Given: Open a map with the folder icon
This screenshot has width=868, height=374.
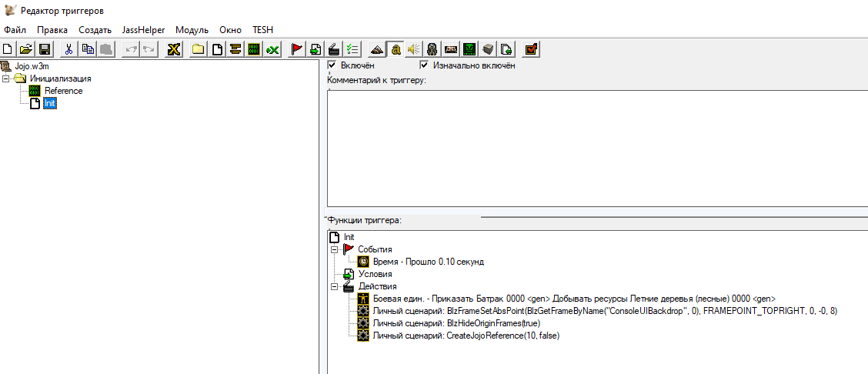Looking at the screenshot, I should tap(25, 49).
